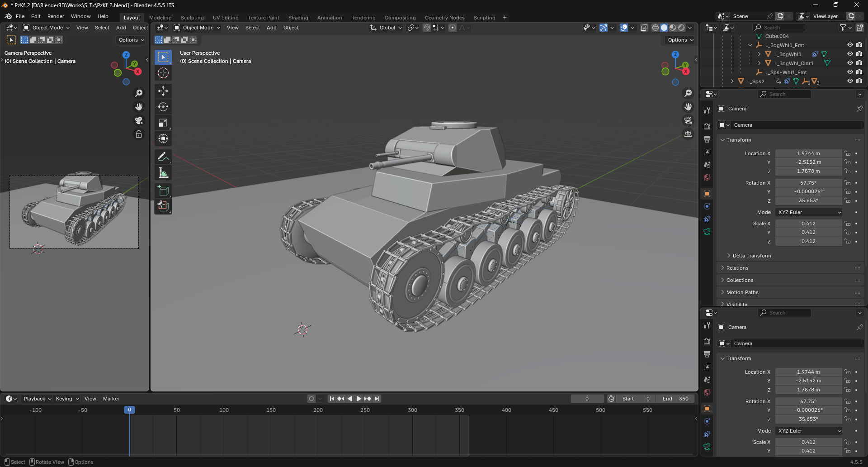Click the Outliner search field
The width and height of the screenshot is (868, 467).
[x=779, y=28]
